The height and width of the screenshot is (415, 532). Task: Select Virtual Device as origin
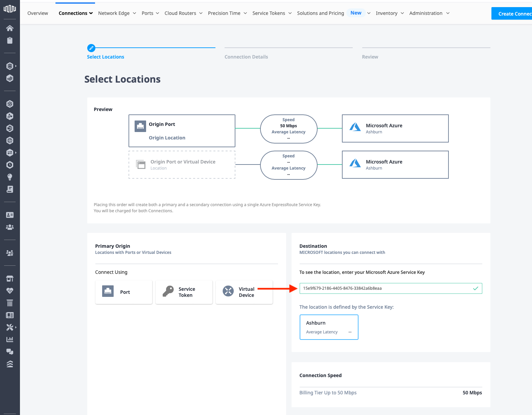point(244,292)
